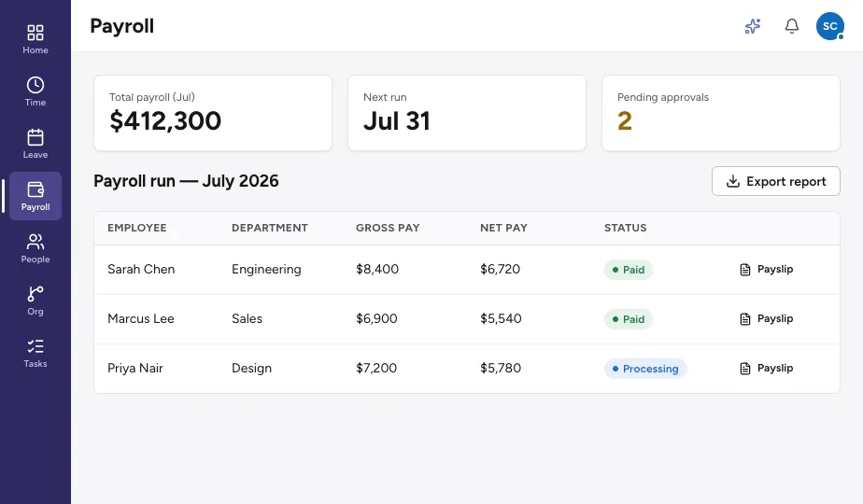863x504 pixels.
Task: Click the $7,200 gross pay value
Action: (376, 368)
